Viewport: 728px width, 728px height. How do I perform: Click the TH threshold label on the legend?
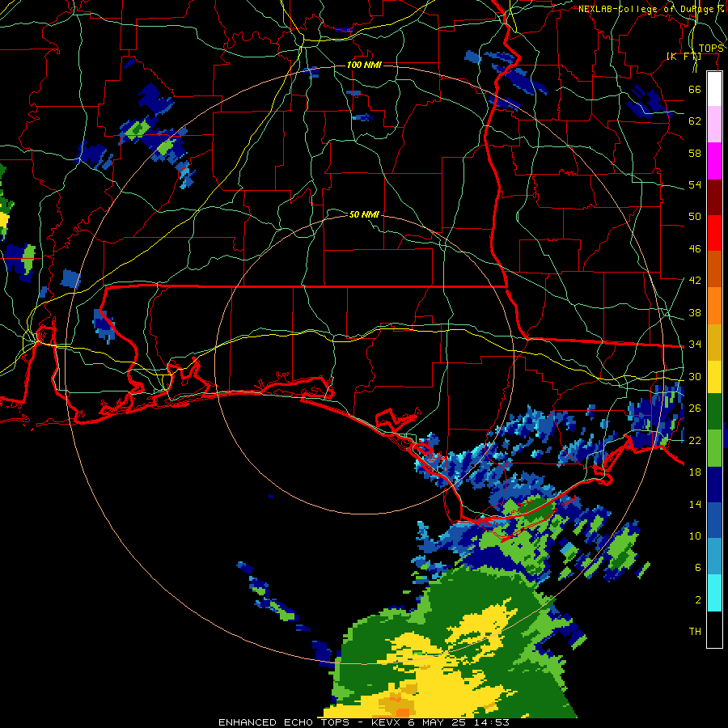click(695, 632)
